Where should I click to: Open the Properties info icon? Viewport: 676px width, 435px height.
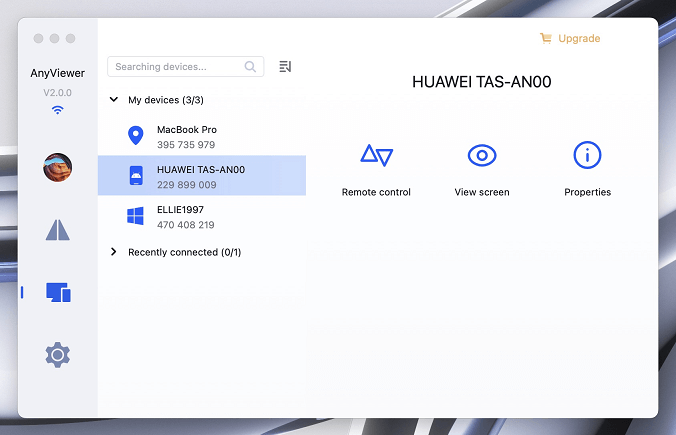tap(587, 155)
